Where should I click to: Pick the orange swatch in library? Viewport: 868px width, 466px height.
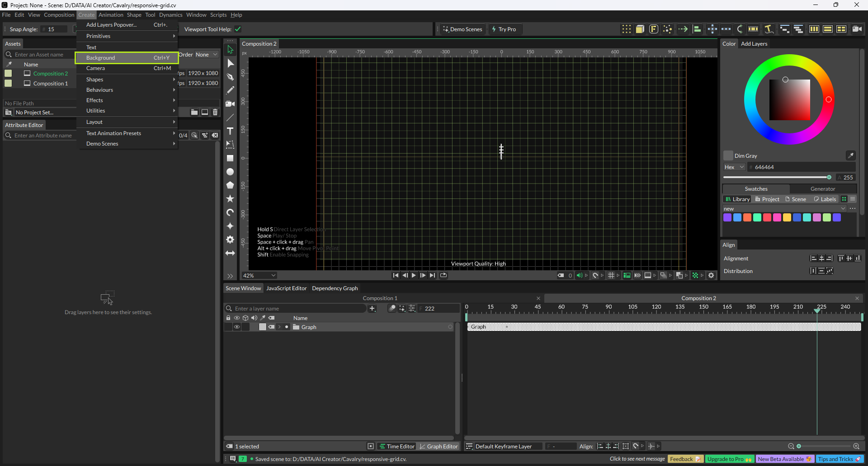tap(747, 217)
